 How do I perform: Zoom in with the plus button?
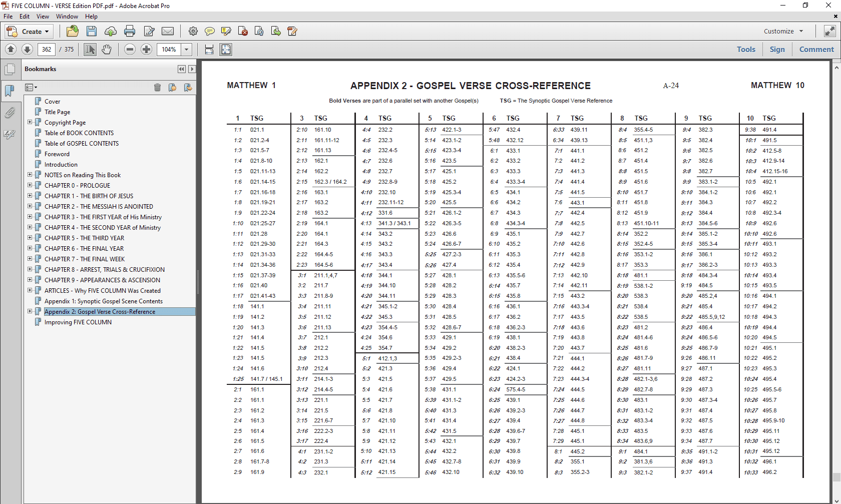(146, 49)
